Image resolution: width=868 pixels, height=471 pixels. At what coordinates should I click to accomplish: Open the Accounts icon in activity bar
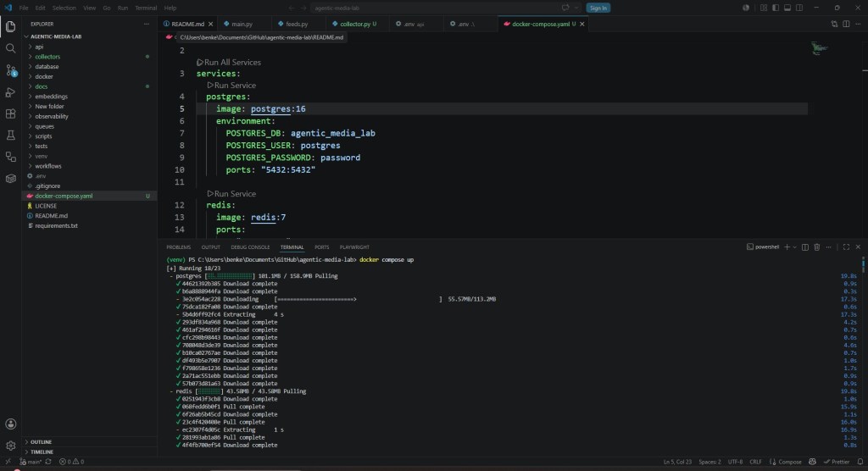point(10,424)
